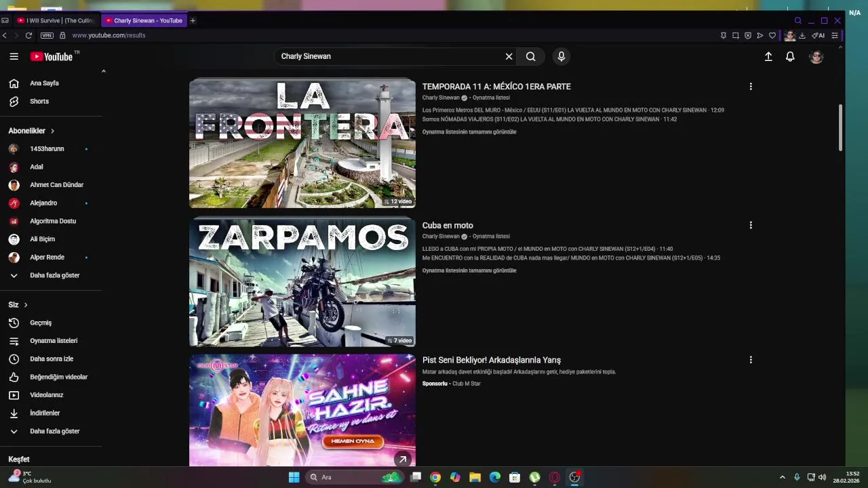Open the Windows Start menu
This screenshot has width=868, height=488.
point(294,477)
